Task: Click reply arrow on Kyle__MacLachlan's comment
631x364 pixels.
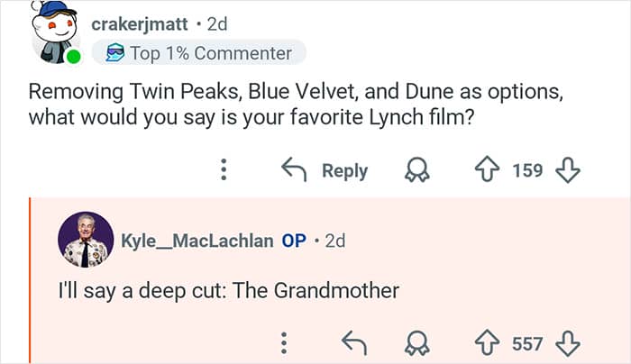Action: point(353,343)
